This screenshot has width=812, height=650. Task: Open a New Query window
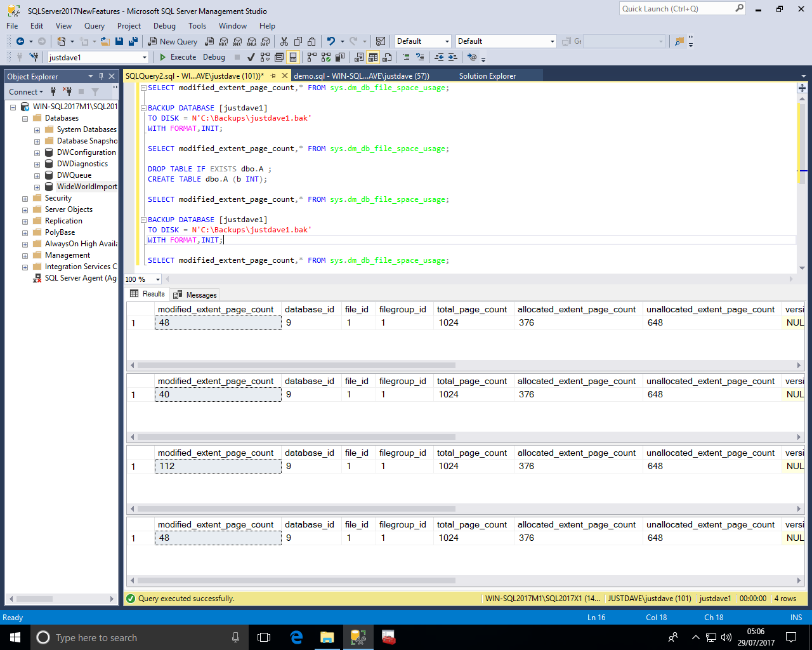coord(173,41)
